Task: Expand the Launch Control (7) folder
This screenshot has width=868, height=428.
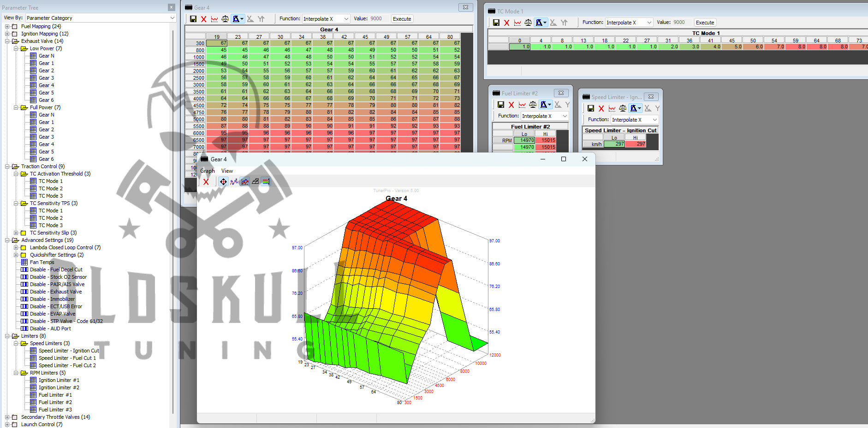Action: pos(7,424)
